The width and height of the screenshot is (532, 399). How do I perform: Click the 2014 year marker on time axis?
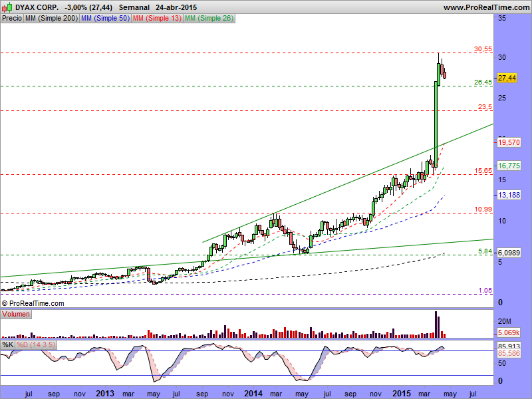click(253, 394)
